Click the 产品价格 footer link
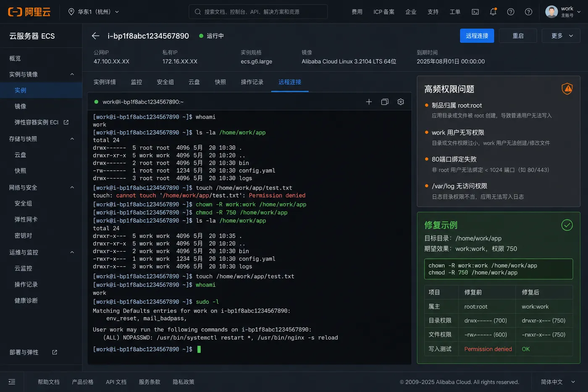The height and width of the screenshot is (392, 588). pyautogui.click(x=83, y=382)
